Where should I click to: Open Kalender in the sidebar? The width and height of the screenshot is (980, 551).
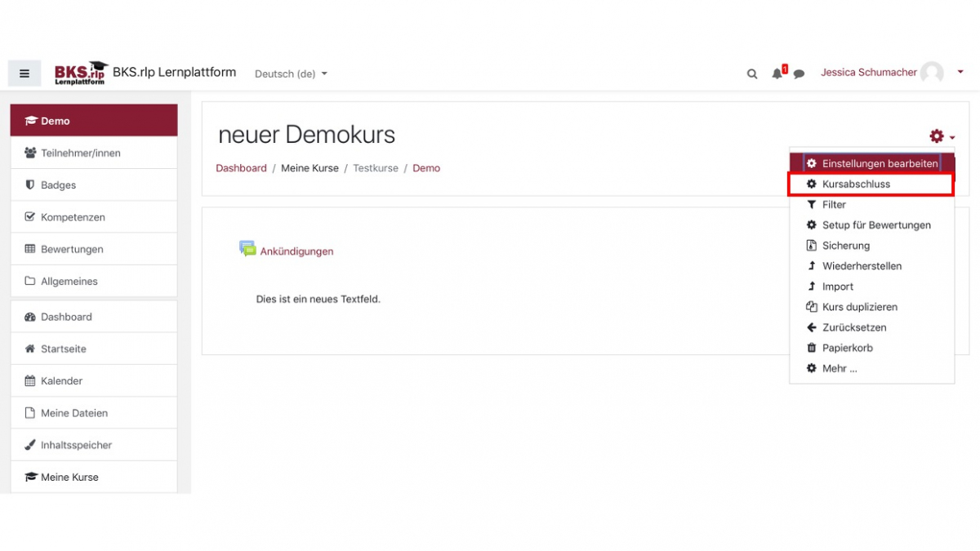[x=61, y=380]
